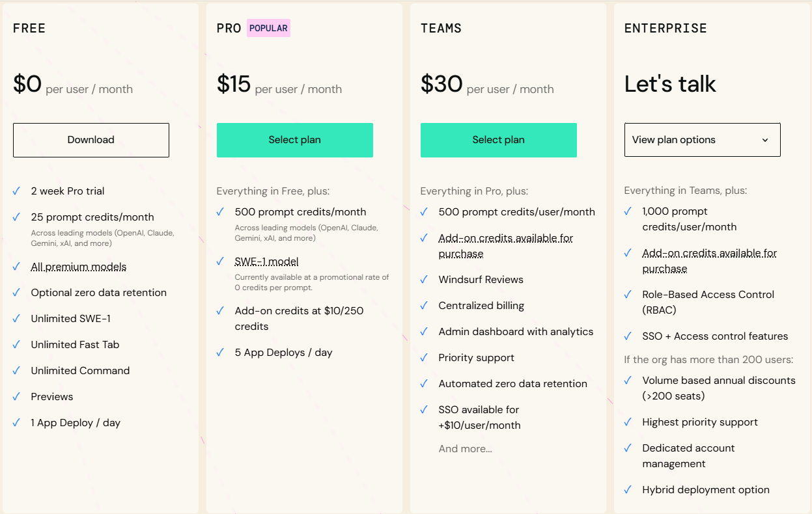Click checkmark icon beside Role-Based Access Control

628,295
